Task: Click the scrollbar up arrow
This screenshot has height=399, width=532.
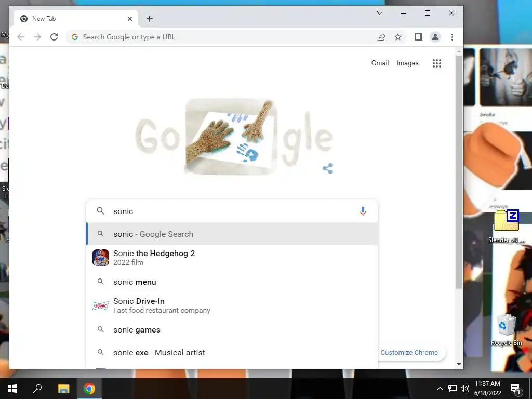Action: coord(459,52)
